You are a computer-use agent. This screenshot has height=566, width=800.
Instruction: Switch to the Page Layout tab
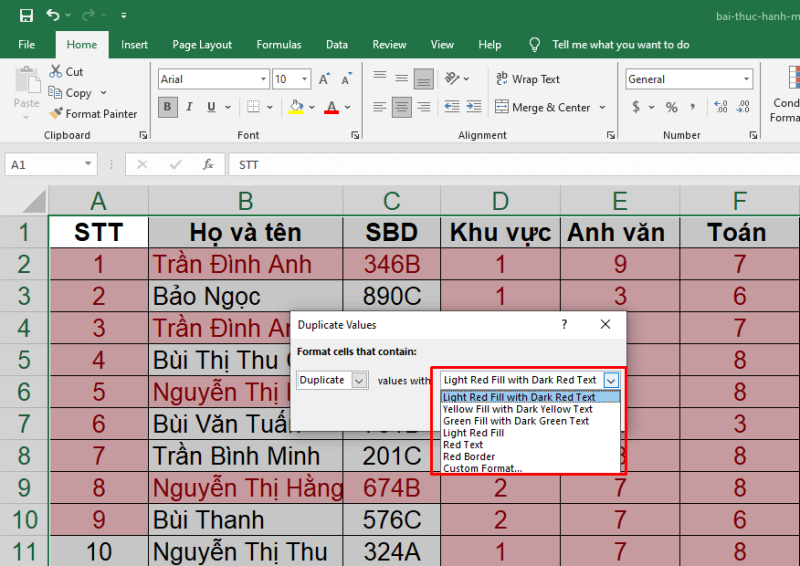point(202,45)
